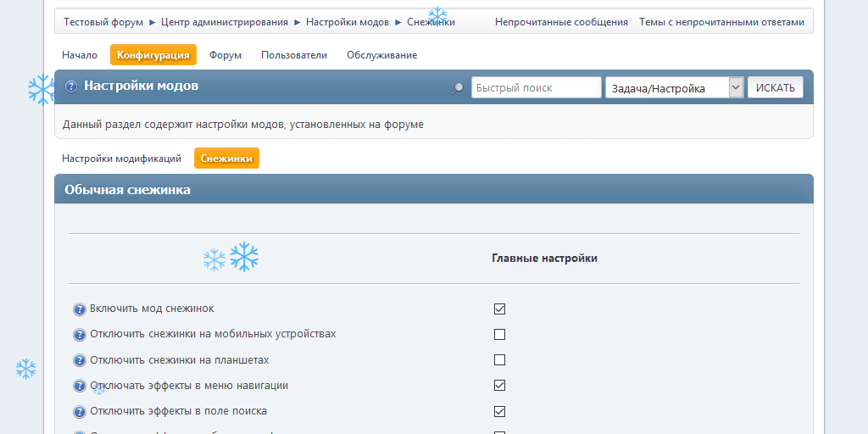Focus the Быстрый поиск input field
Image resolution: width=868 pixels, height=434 pixels.
[536, 88]
